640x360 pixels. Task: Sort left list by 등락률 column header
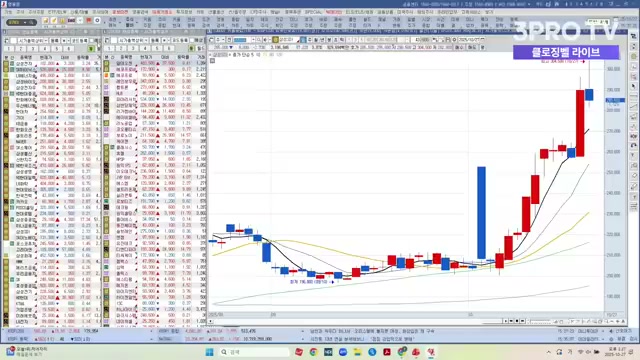click(x=83, y=58)
